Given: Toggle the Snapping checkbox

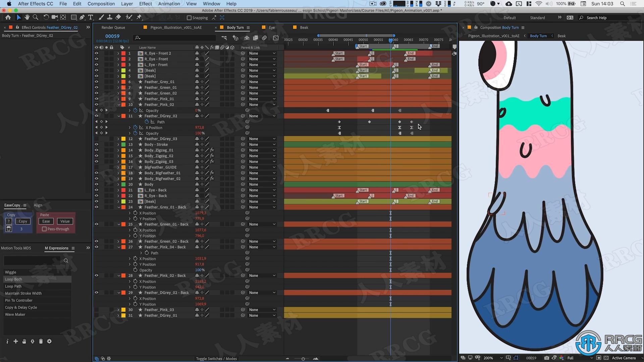Looking at the screenshot, I should 189,18.
